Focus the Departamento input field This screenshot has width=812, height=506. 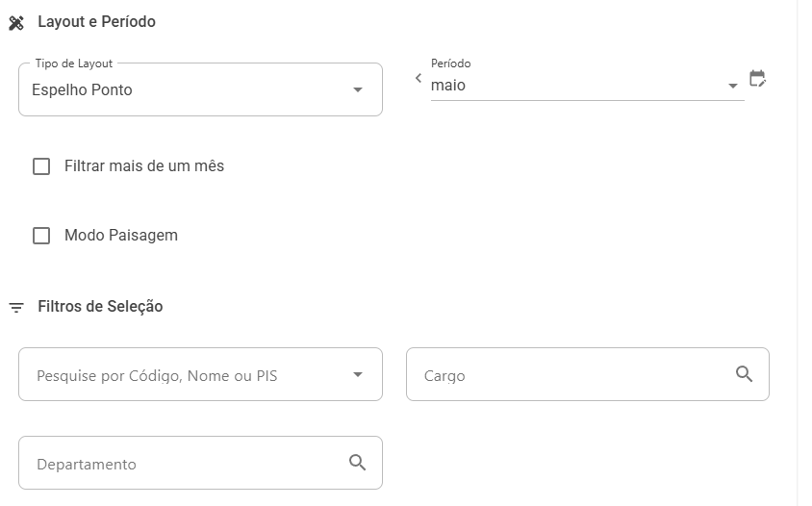200,463
